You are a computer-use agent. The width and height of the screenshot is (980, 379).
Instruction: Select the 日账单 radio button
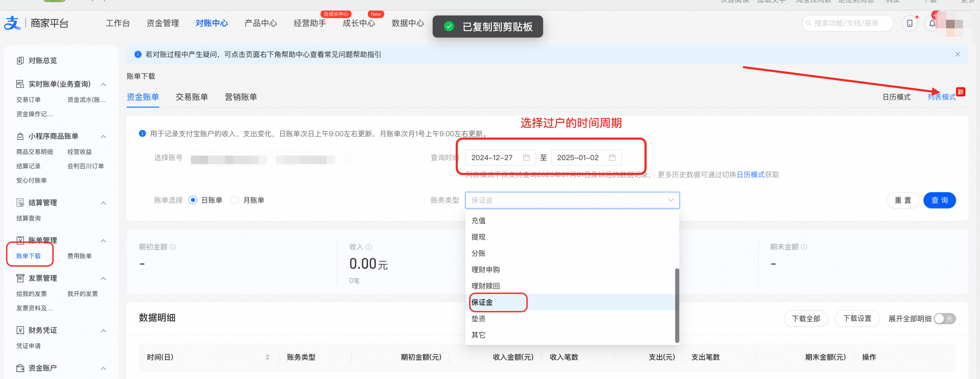click(193, 200)
